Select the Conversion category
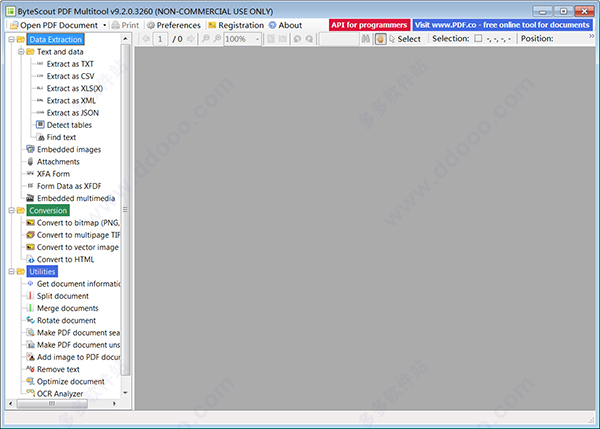The height and width of the screenshot is (429, 600). 48,210
